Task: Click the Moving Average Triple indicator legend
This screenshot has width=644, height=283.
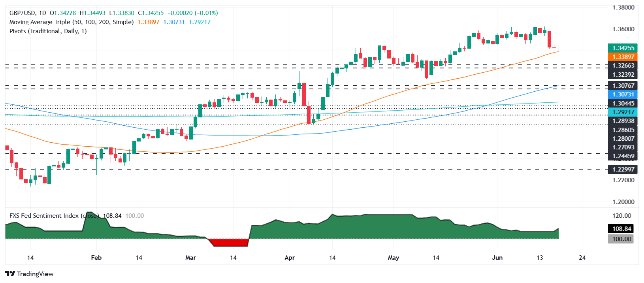Action: click(71, 22)
